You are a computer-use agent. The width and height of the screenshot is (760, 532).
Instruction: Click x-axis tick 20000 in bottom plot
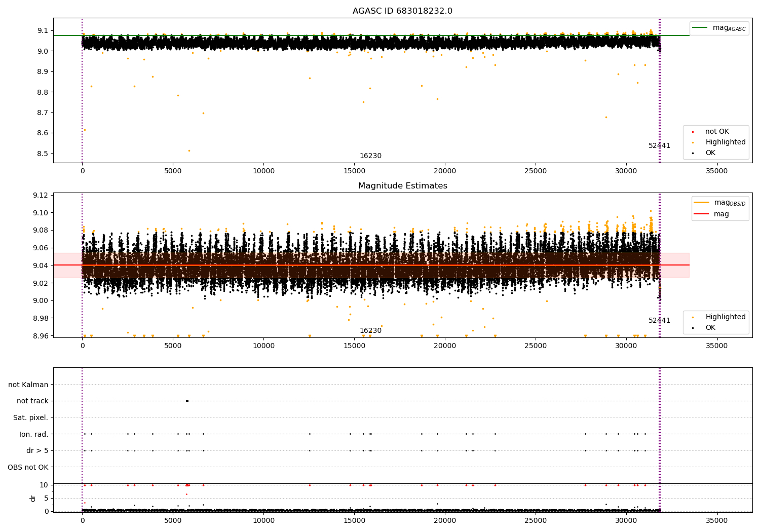(x=445, y=521)
